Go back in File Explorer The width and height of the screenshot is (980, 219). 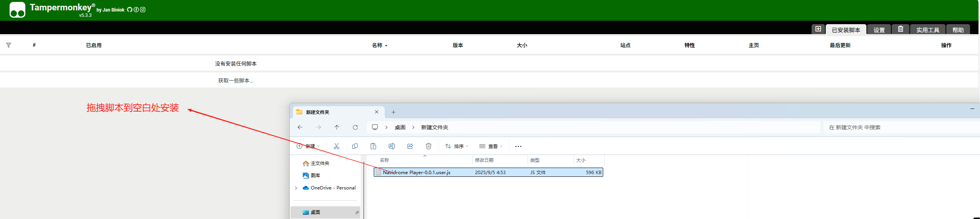[x=300, y=127]
